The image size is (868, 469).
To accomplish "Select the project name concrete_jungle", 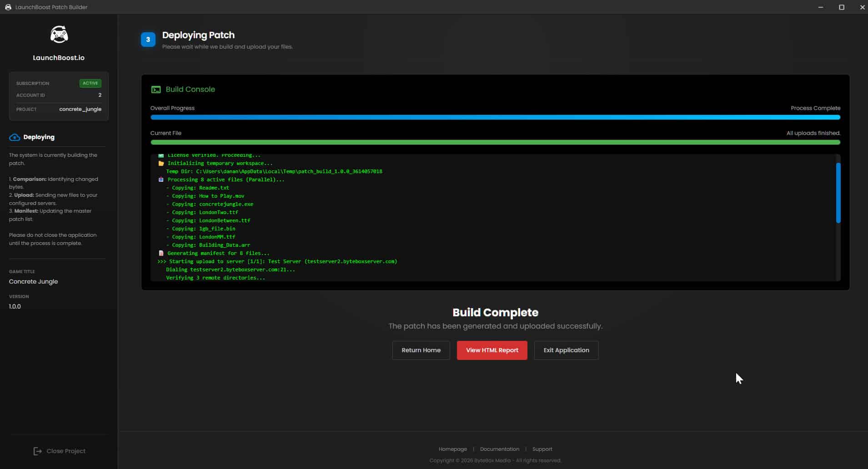I will (x=80, y=109).
